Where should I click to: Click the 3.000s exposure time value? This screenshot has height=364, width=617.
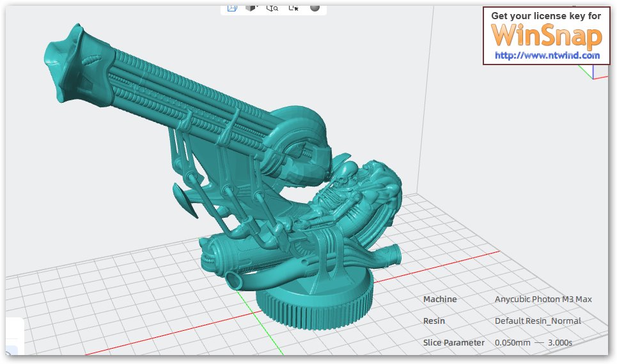coord(560,342)
